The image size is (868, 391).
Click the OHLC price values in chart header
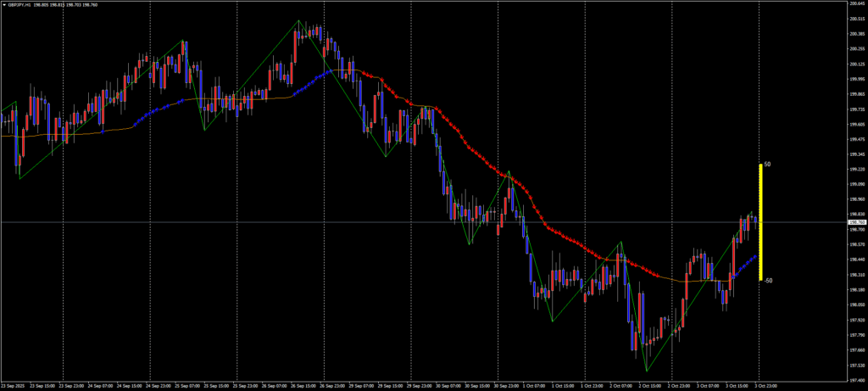coord(72,4)
